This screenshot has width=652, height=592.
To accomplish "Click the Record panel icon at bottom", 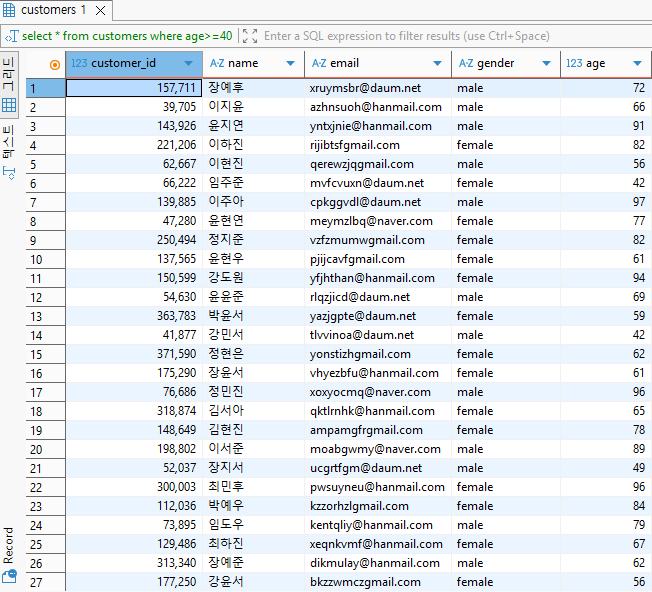I will coord(9,577).
